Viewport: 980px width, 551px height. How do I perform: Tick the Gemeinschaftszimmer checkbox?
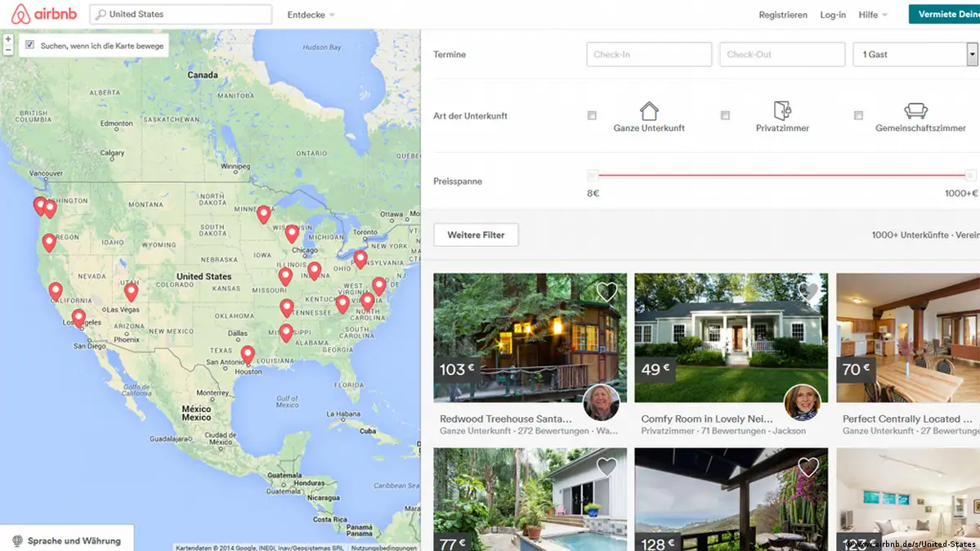pyautogui.click(x=859, y=116)
